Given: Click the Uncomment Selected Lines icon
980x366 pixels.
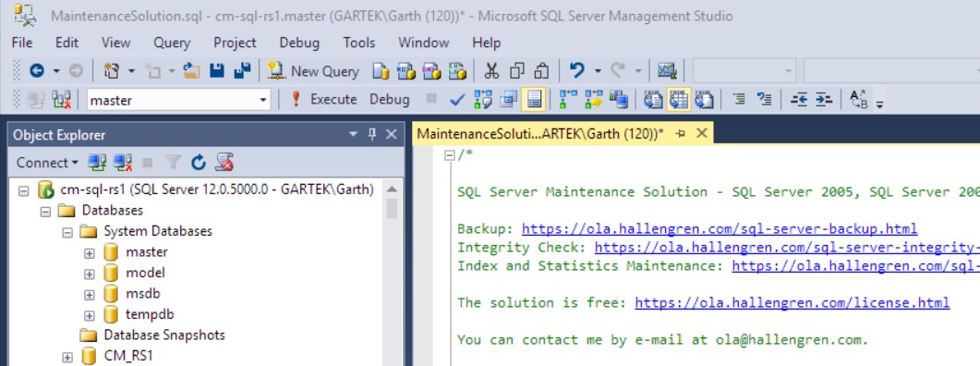Looking at the screenshot, I should point(764,99).
